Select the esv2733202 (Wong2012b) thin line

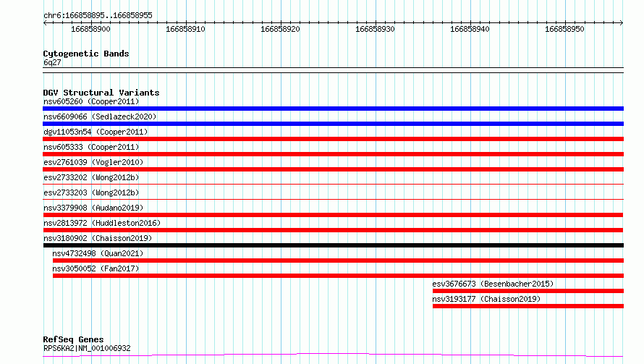[333, 184]
